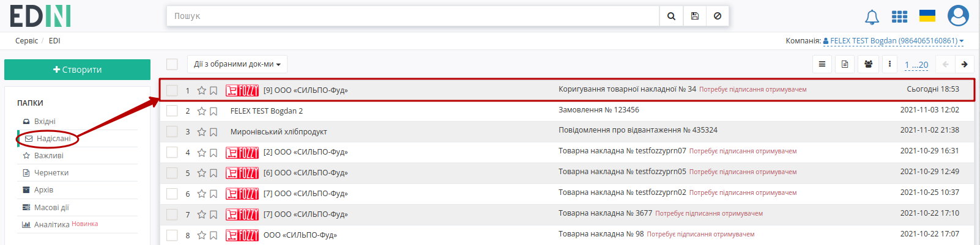Screen dimensions: 980x245
Task: Check the box for row 7 № 3677
Action: [172, 215]
